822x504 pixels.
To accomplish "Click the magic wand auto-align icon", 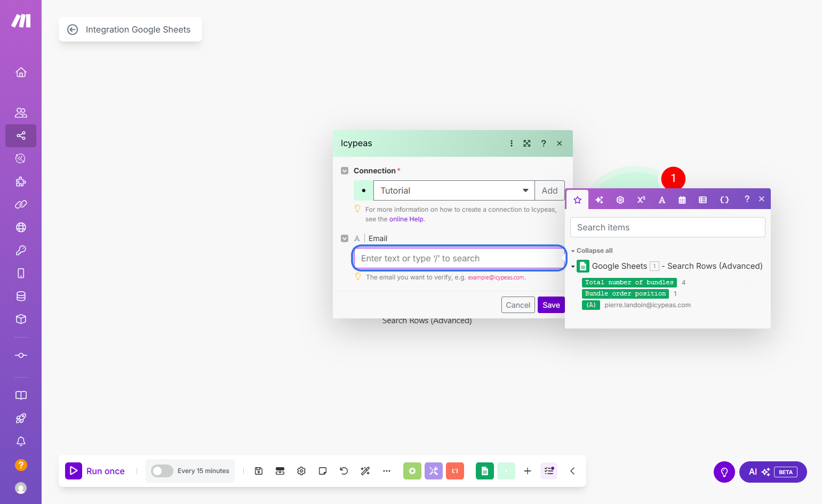I will coord(365,471).
